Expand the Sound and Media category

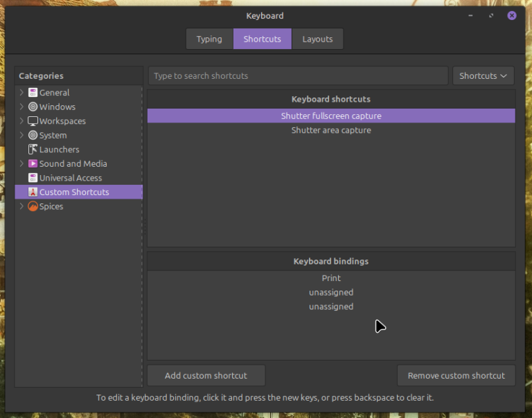coord(21,164)
